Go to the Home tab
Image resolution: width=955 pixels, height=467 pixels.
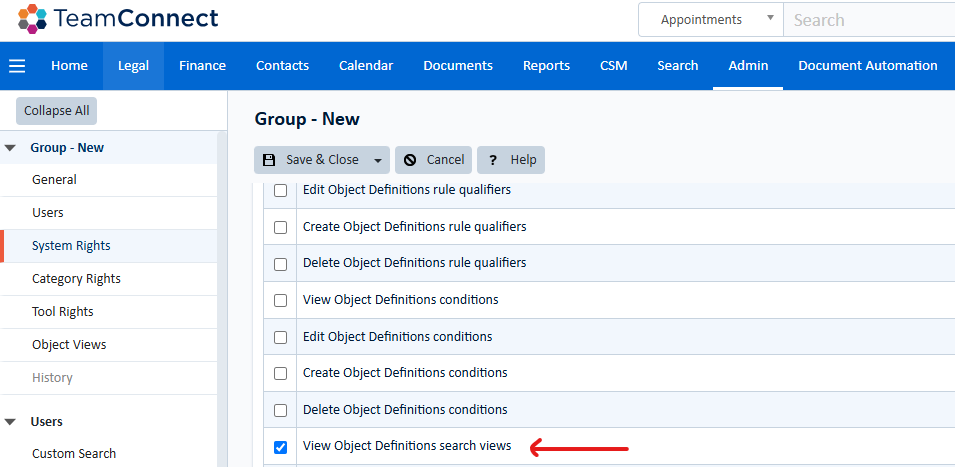coord(69,66)
